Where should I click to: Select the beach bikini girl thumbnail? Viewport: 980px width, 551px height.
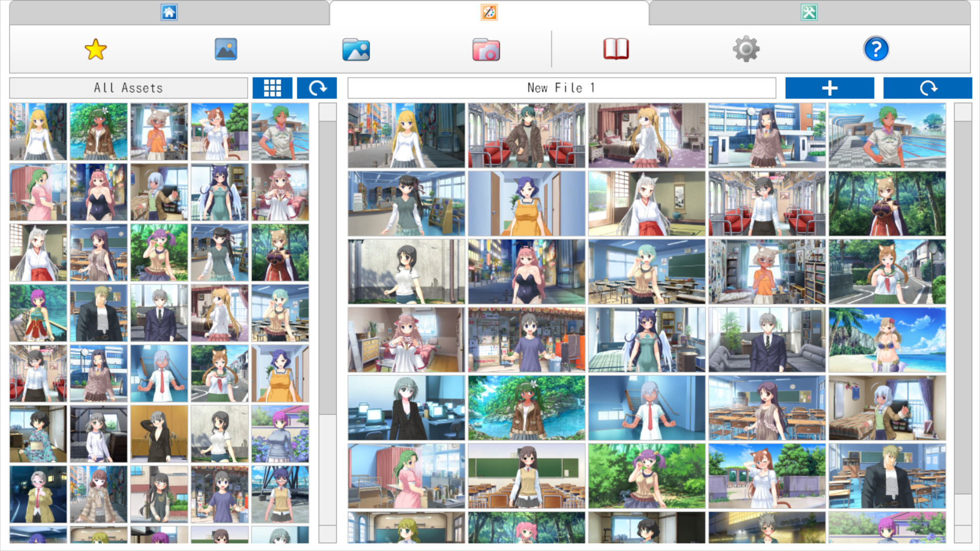point(887,340)
